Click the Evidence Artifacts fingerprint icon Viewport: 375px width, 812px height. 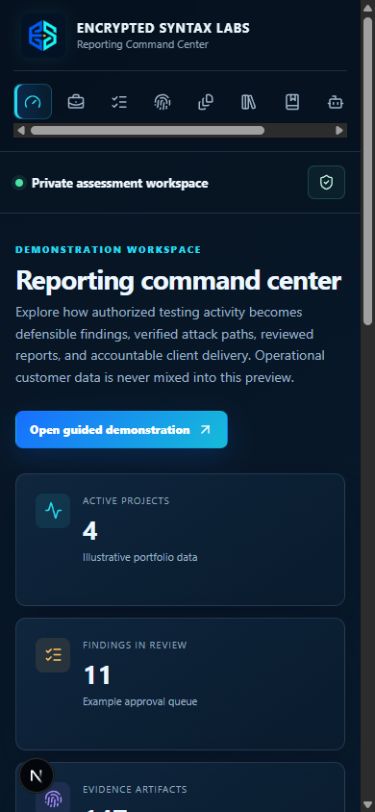click(x=53, y=798)
